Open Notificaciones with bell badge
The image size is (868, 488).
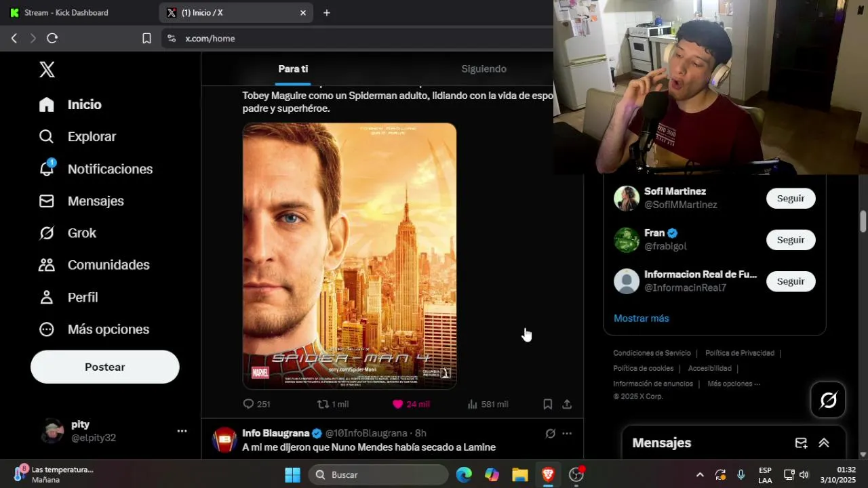[96, 169]
